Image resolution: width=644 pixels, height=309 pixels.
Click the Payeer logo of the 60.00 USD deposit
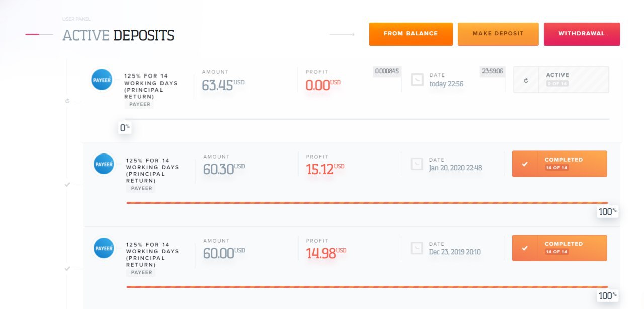tap(104, 248)
